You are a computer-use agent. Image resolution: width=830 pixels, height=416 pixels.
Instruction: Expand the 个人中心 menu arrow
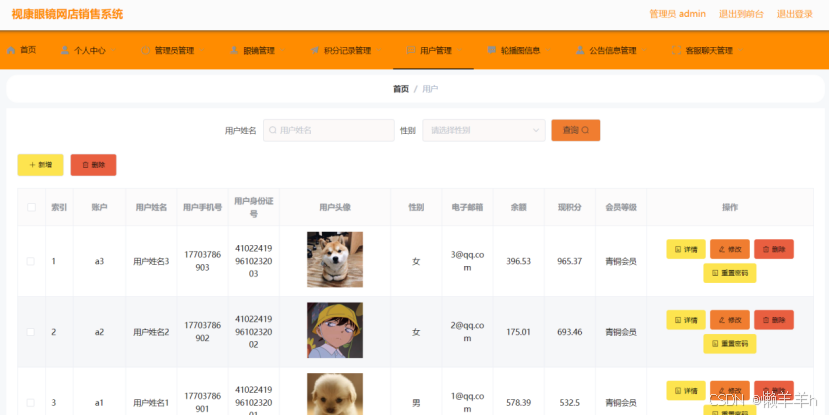click(113, 50)
